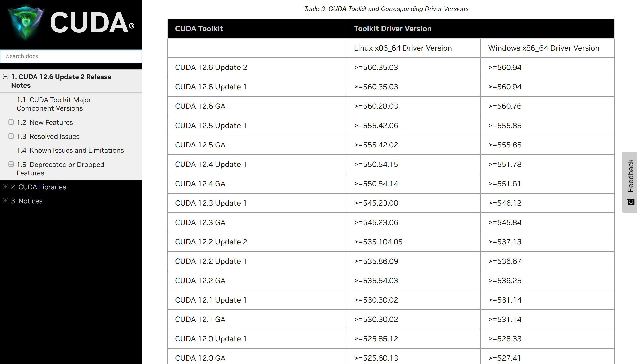
Task: Expand 1.5 Deprecated or Dropped Features
Action: pyautogui.click(x=11, y=164)
